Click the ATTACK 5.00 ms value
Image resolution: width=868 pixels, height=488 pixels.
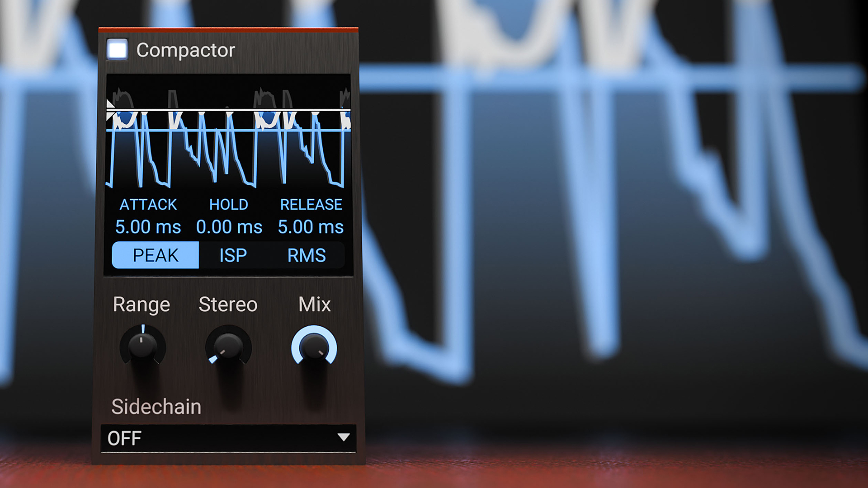[x=148, y=227]
